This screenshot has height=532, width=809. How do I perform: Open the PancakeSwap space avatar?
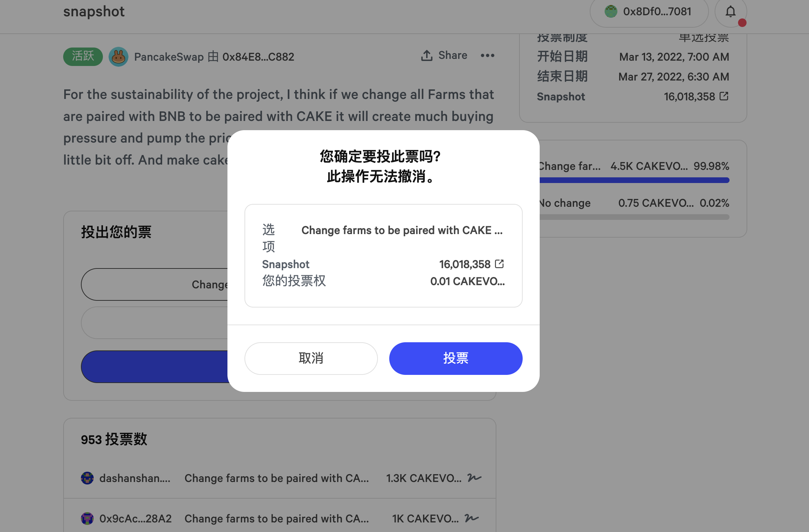pos(119,57)
